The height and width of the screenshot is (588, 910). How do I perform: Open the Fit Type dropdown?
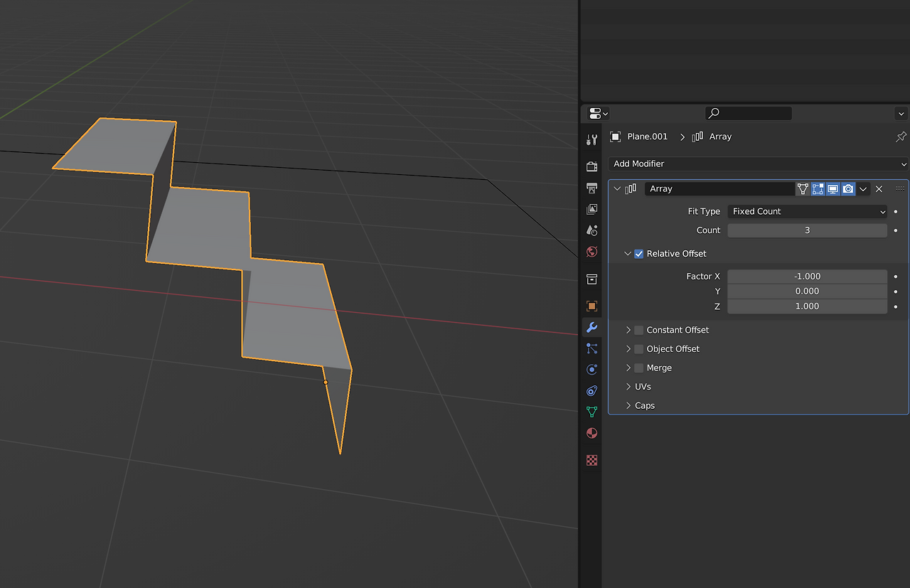[807, 211]
